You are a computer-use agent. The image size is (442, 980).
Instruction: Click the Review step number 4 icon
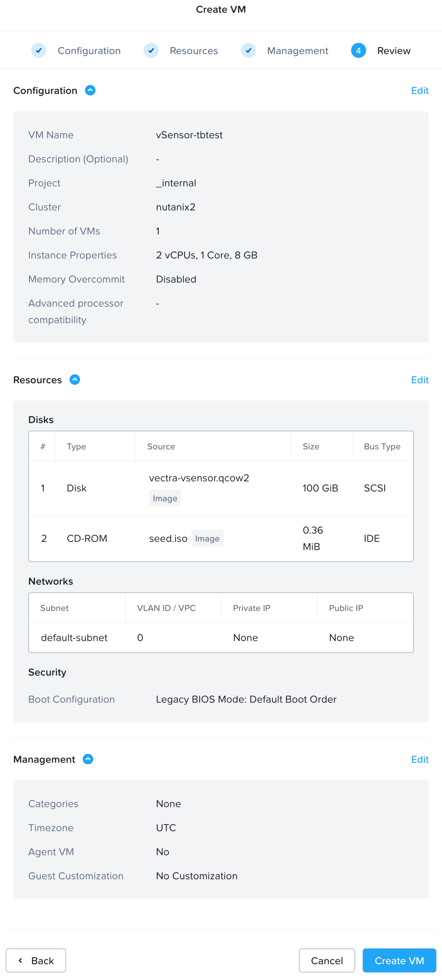click(x=358, y=51)
